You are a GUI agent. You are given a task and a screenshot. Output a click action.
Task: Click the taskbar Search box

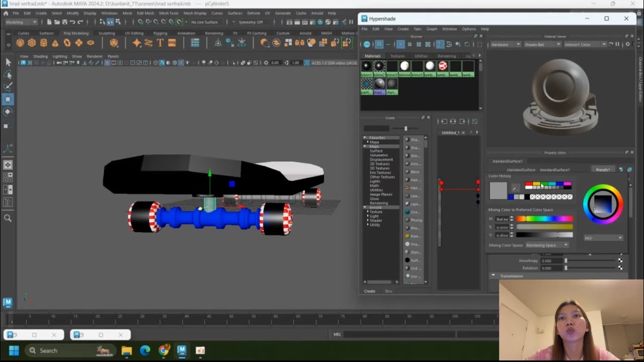point(70,350)
